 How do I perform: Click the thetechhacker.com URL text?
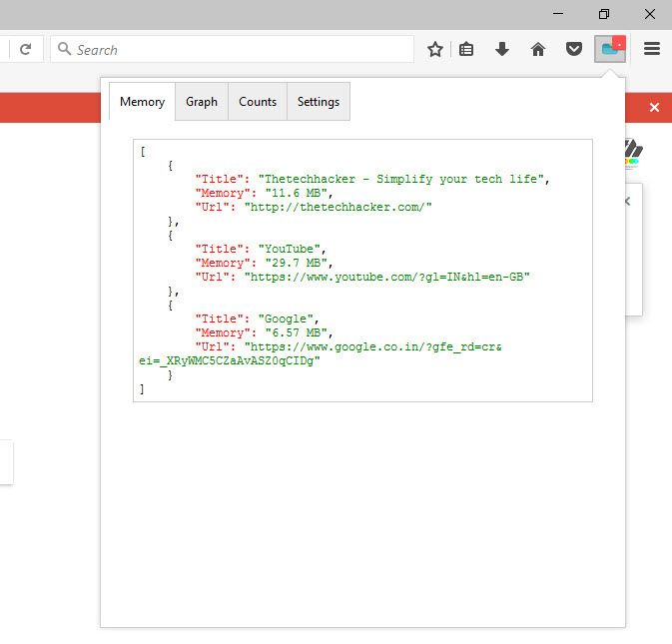pos(338,207)
